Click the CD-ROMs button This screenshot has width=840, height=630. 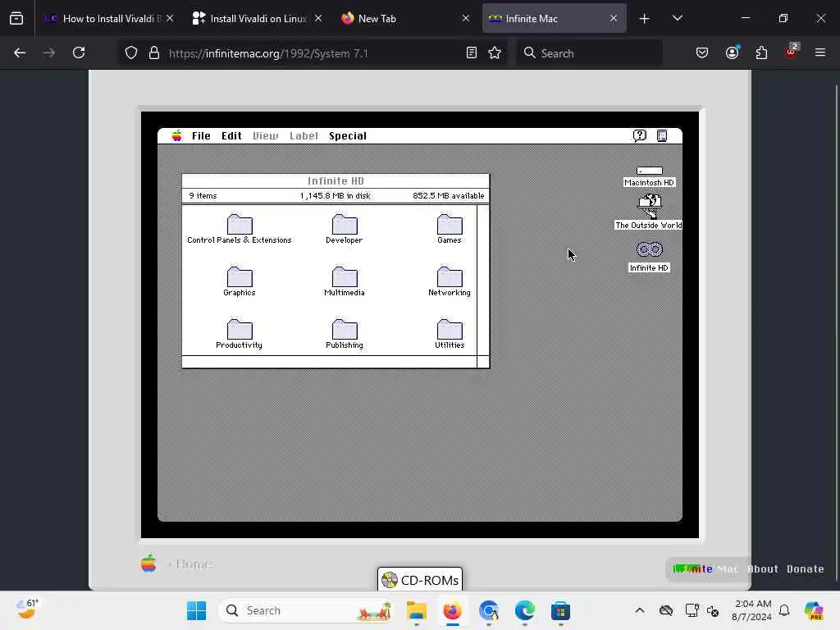coord(420,580)
